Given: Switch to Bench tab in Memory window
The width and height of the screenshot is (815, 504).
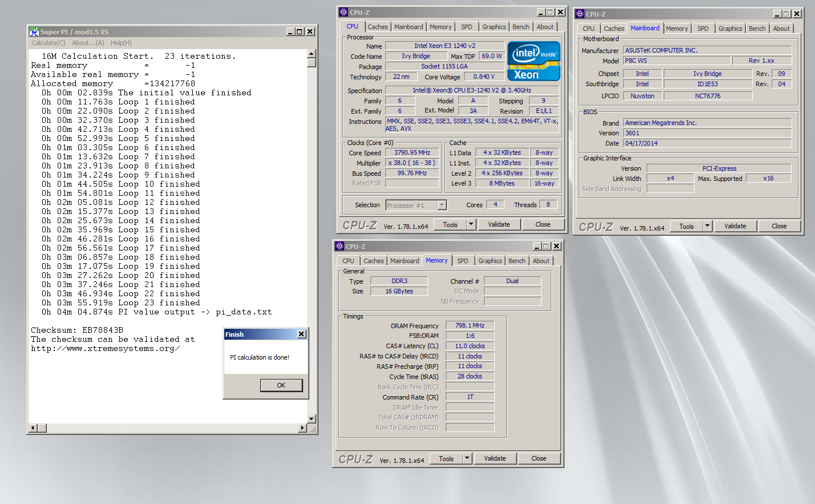Looking at the screenshot, I should [517, 261].
